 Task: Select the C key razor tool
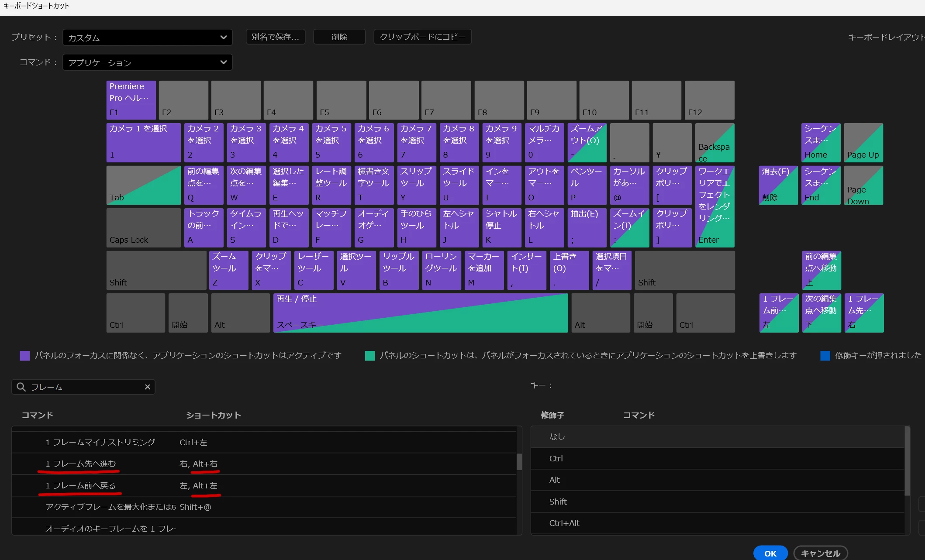(x=314, y=270)
